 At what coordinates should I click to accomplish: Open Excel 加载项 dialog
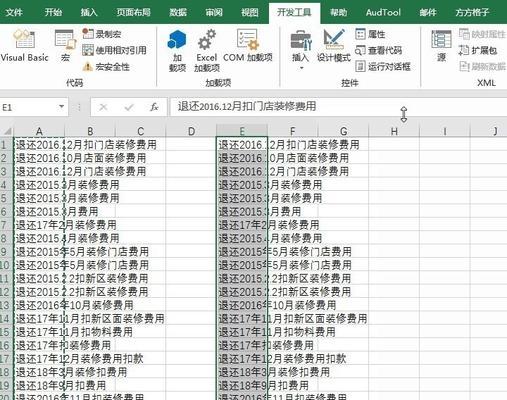pos(207,51)
